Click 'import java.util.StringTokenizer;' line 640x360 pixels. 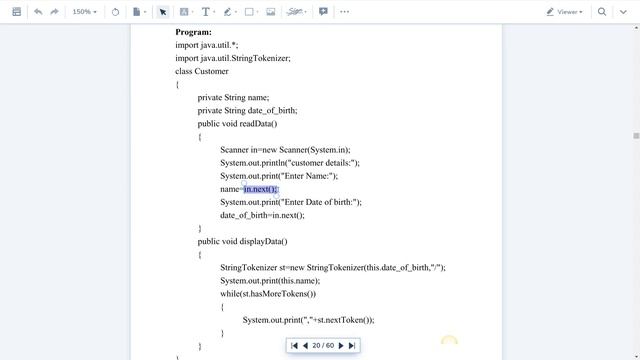click(x=233, y=58)
